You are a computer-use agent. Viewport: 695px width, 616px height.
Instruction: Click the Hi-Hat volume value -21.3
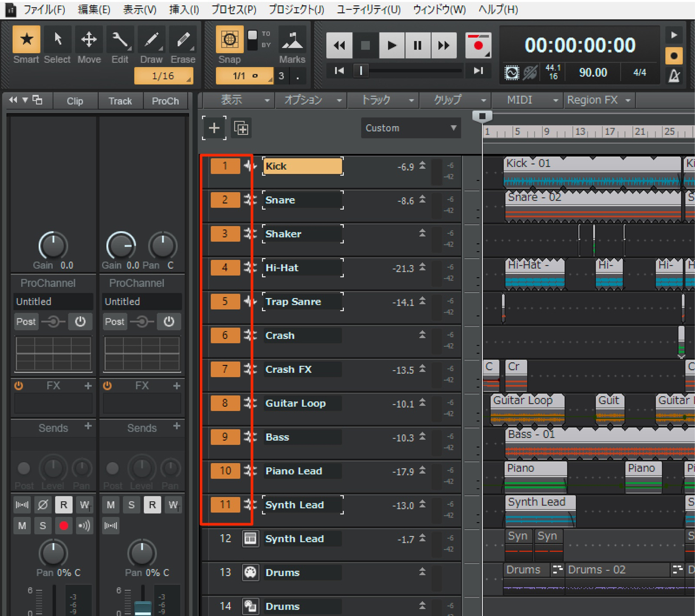click(x=403, y=269)
